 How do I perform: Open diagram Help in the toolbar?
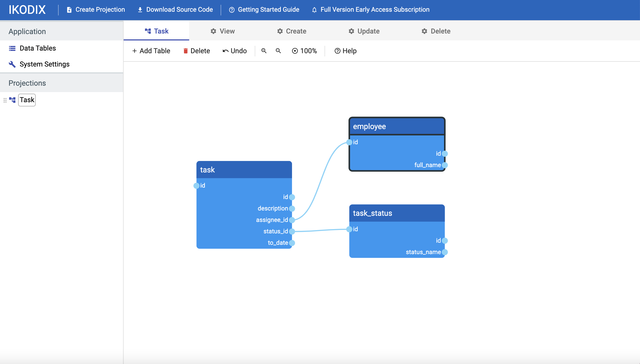(345, 51)
